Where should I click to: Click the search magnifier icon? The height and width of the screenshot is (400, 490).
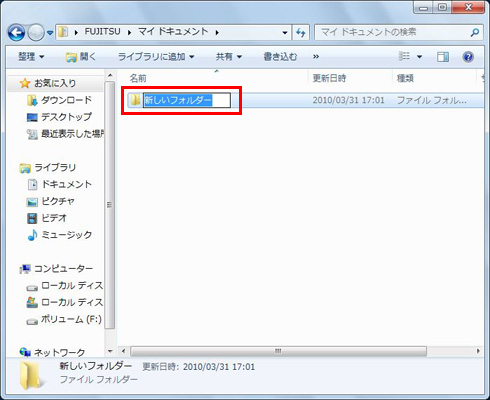click(475, 33)
